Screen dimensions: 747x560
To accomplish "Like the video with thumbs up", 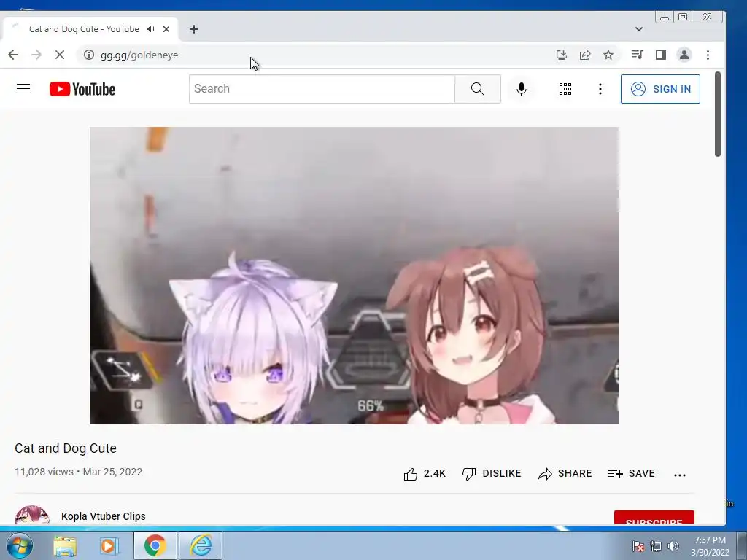I will (425, 474).
